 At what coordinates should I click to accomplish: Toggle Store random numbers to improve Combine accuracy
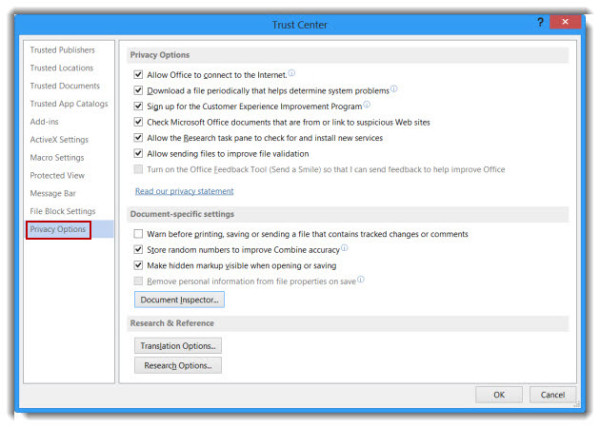coord(138,249)
